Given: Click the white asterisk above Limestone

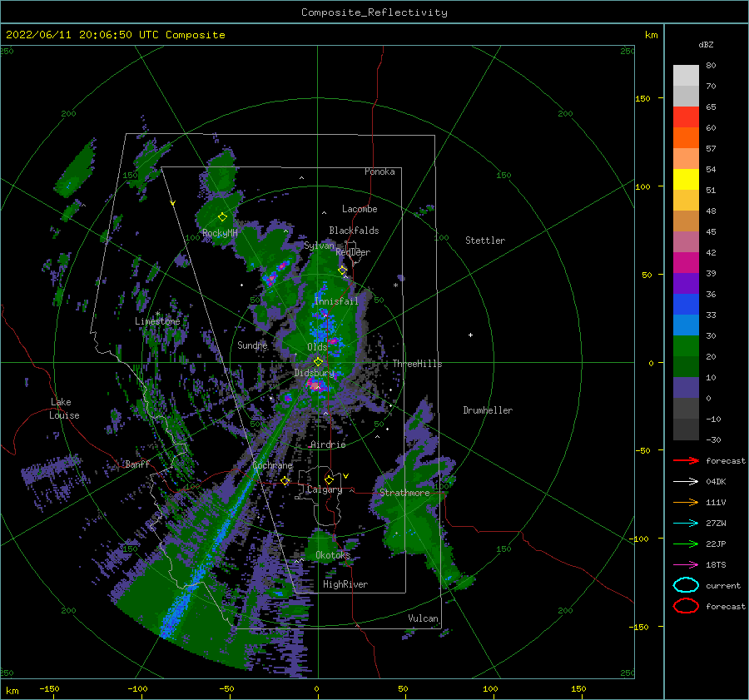Looking at the screenshot, I should tap(157, 314).
